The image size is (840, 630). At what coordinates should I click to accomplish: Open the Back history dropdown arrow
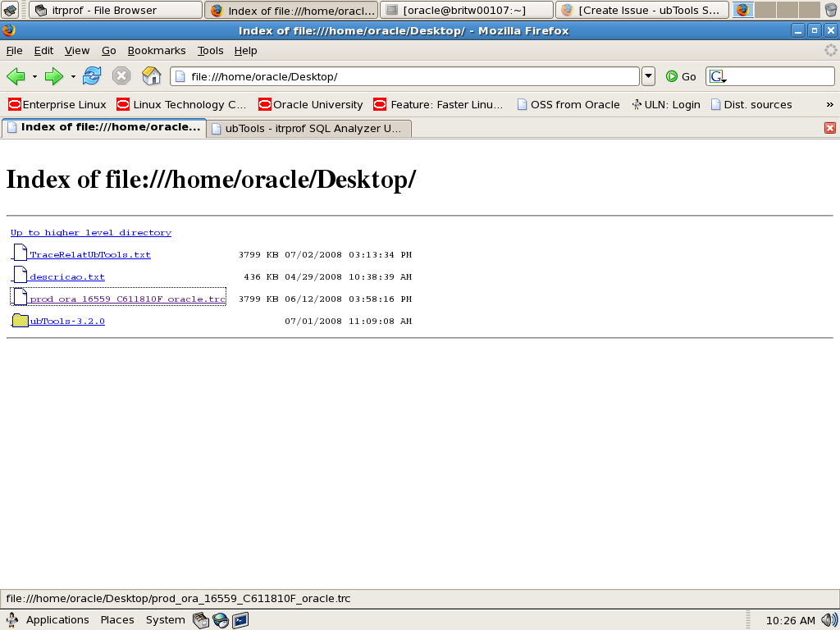click(x=34, y=76)
